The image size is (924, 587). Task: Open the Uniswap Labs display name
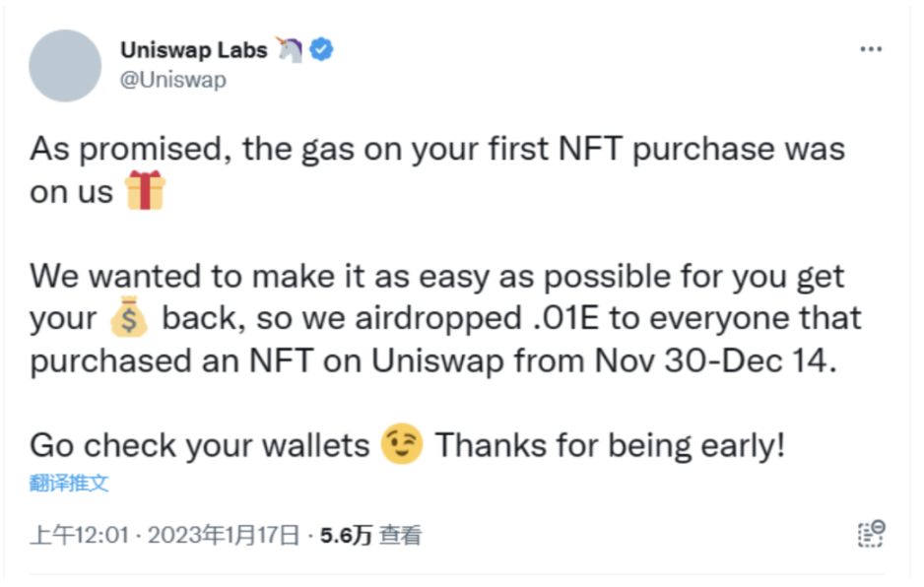click(194, 49)
